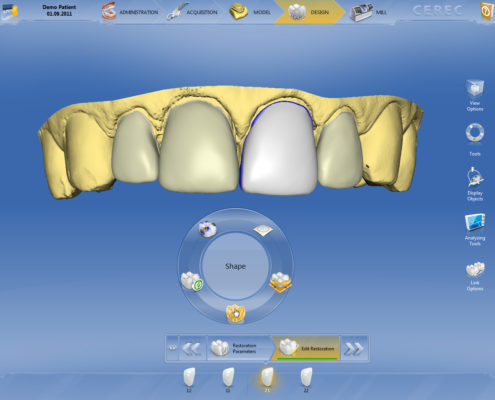Select tooth 12 thumbnail at bottom

189,380
